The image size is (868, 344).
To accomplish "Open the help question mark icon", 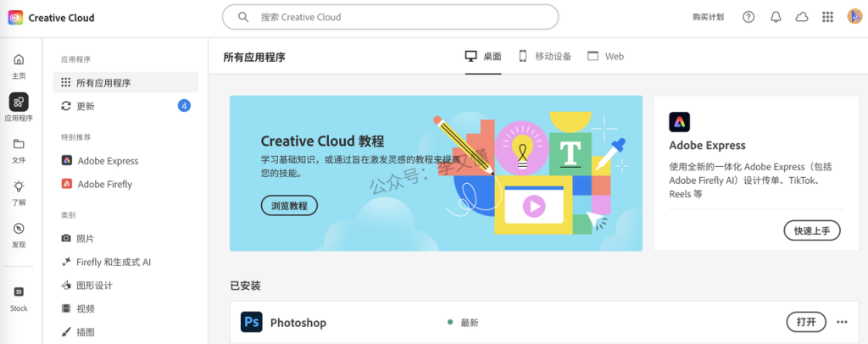I will [x=748, y=17].
